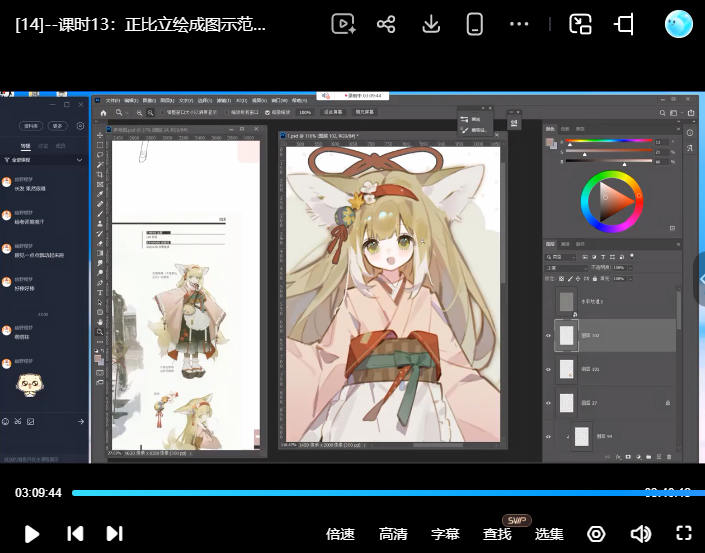Click the Photoshop Home icon
Viewport: 705px width, 553px height.
click(x=103, y=113)
